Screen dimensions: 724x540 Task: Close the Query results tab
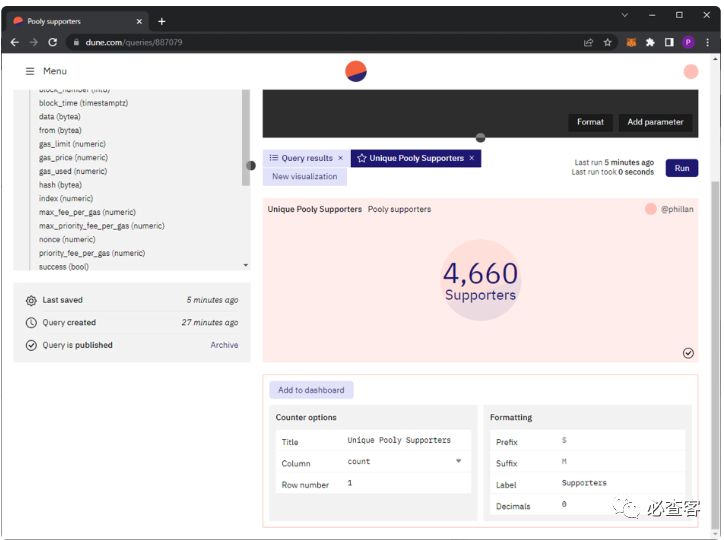tap(340, 158)
